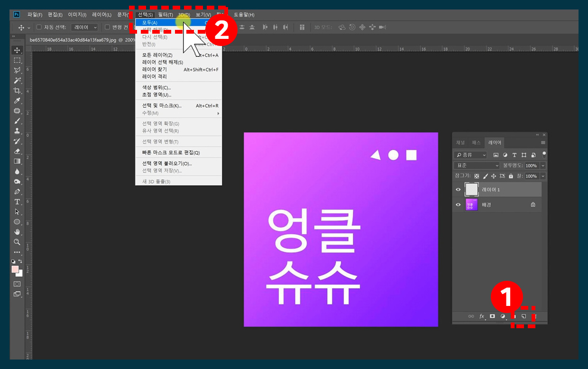Select the Eraser tool
Screen dimensions: 588x369
click(17, 151)
